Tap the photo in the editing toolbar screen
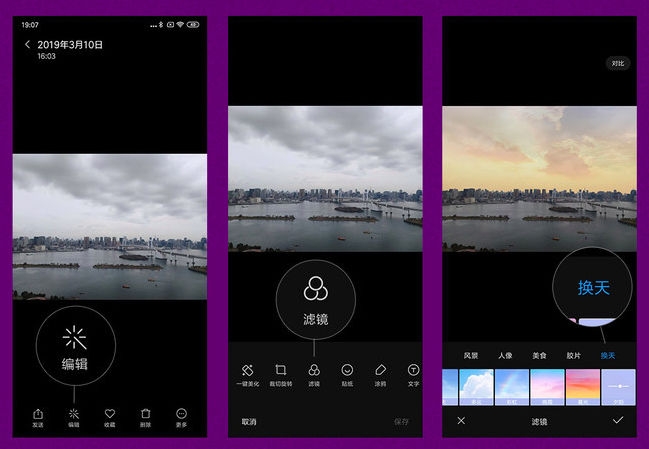 (x=325, y=179)
